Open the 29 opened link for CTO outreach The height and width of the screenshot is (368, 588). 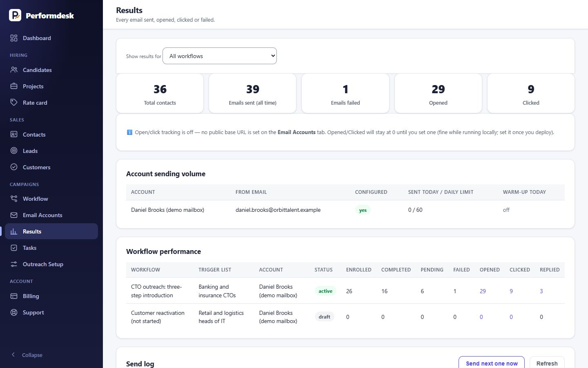pyautogui.click(x=483, y=291)
